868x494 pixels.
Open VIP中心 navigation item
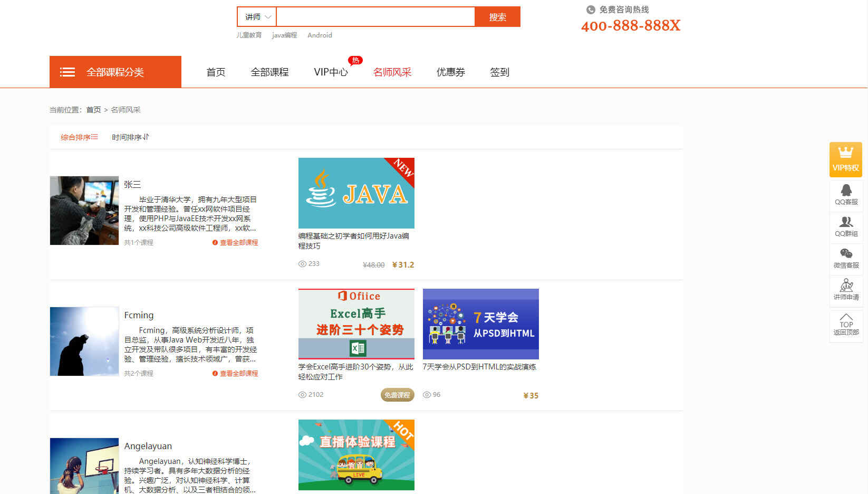click(331, 72)
